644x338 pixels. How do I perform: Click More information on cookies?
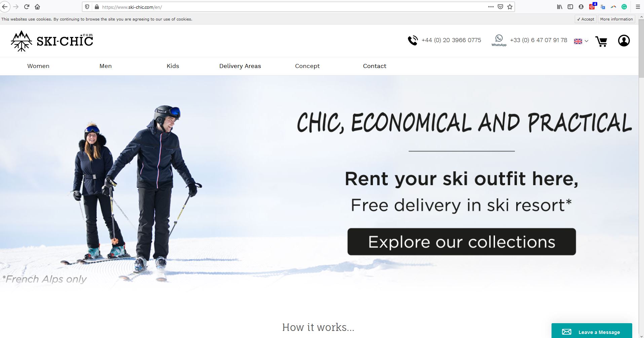coord(616,19)
